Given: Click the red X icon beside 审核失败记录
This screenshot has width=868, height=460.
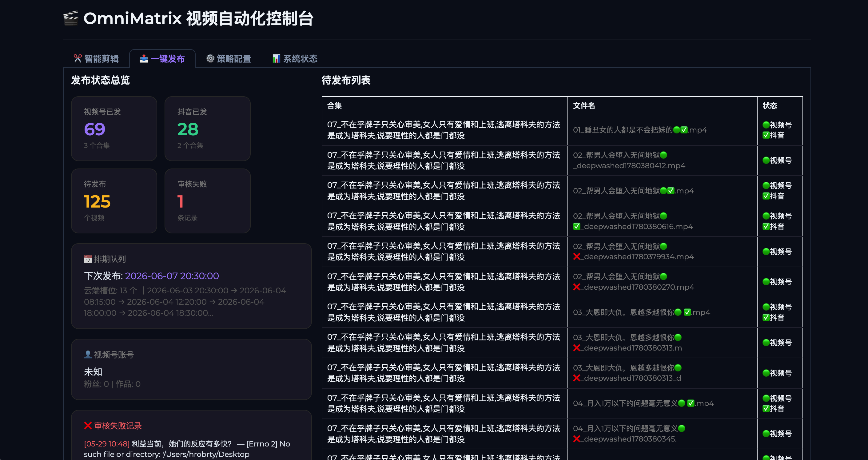Looking at the screenshot, I should click(x=88, y=426).
